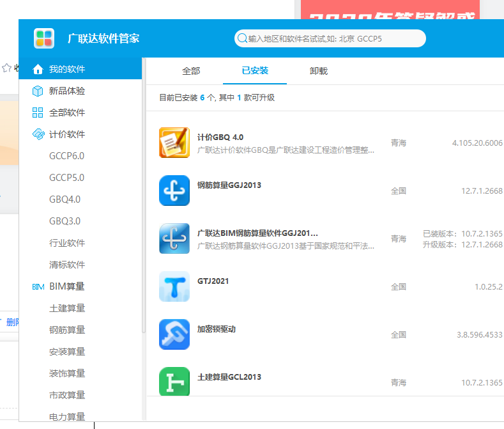This screenshot has height=429, width=504.
Task: Click the star icon in the background window
Action: (7, 68)
